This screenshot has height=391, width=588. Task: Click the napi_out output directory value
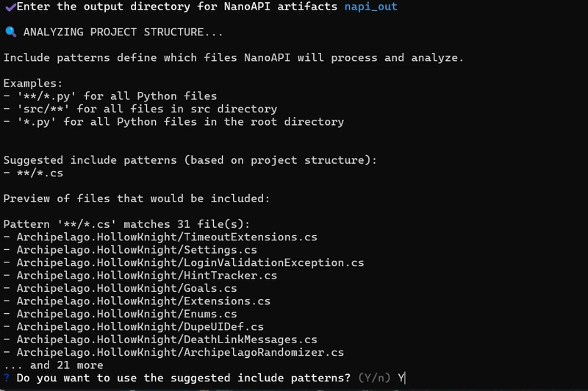pyautogui.click(x=371, y=7)
